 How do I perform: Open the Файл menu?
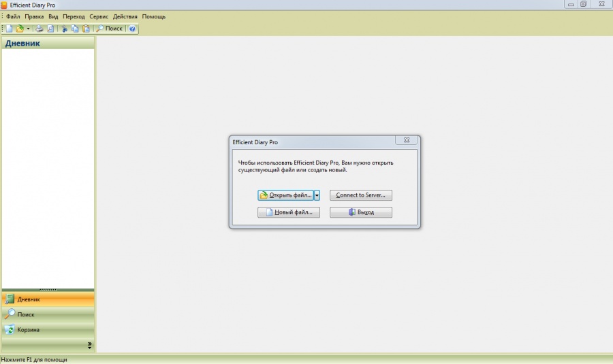[x=13, y=16]
